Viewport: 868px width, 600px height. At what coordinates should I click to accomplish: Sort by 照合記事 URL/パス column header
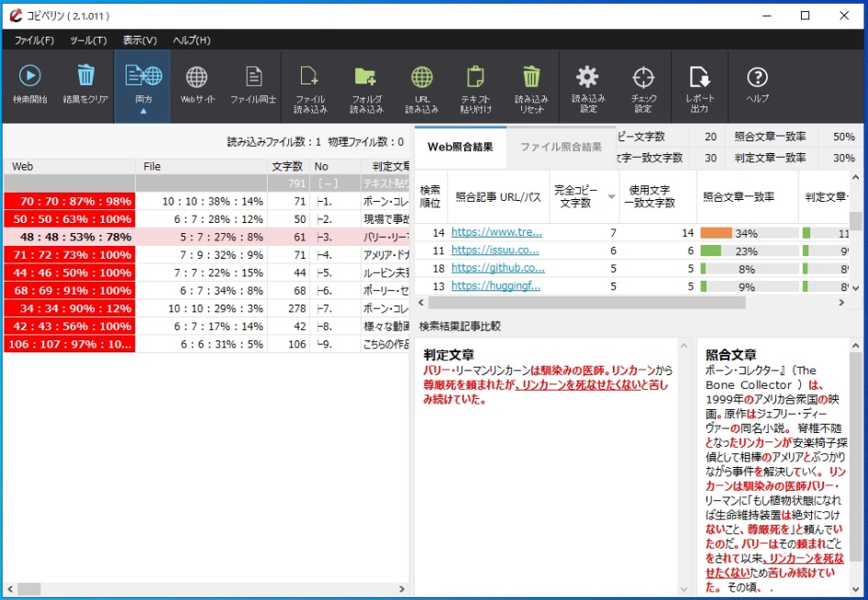pos(498,196)
